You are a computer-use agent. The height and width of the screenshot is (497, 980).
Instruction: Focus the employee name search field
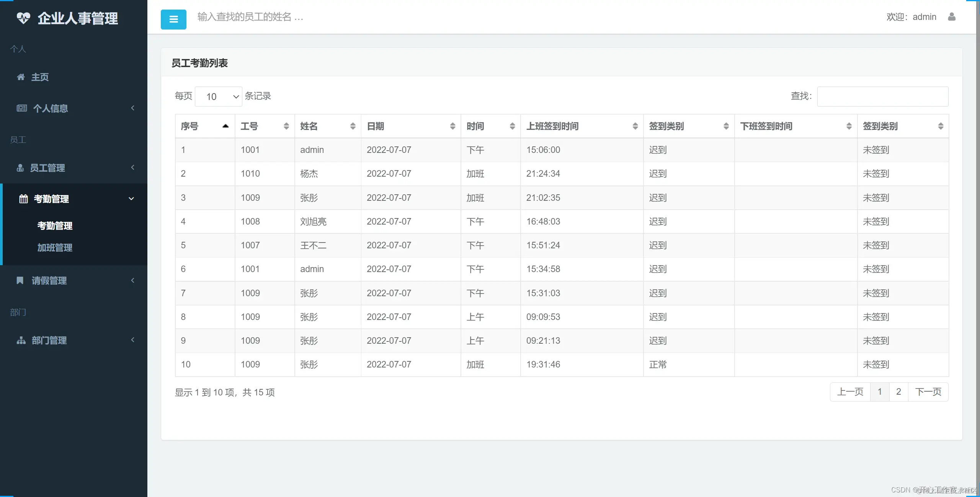point(250,17)
